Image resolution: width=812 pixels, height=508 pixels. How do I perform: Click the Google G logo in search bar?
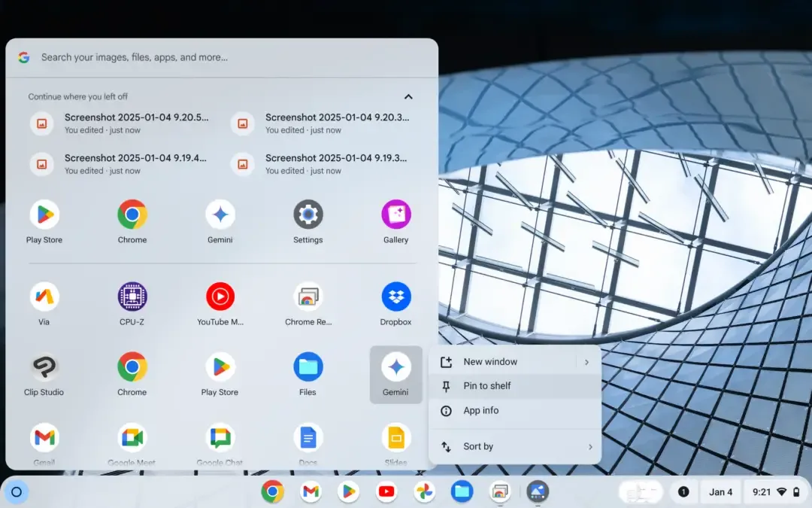point(24,57)
